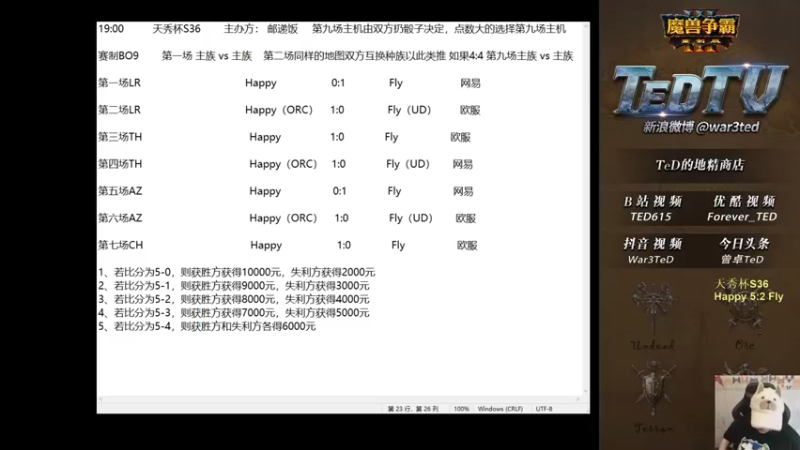The image size is (800, 450).
Task: Click the 0:1 score in 第一场LR row
Action: pos(338,83)
